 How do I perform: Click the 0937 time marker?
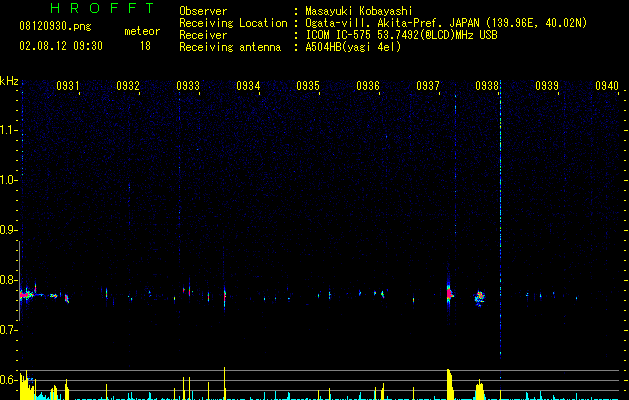(428, 86)
